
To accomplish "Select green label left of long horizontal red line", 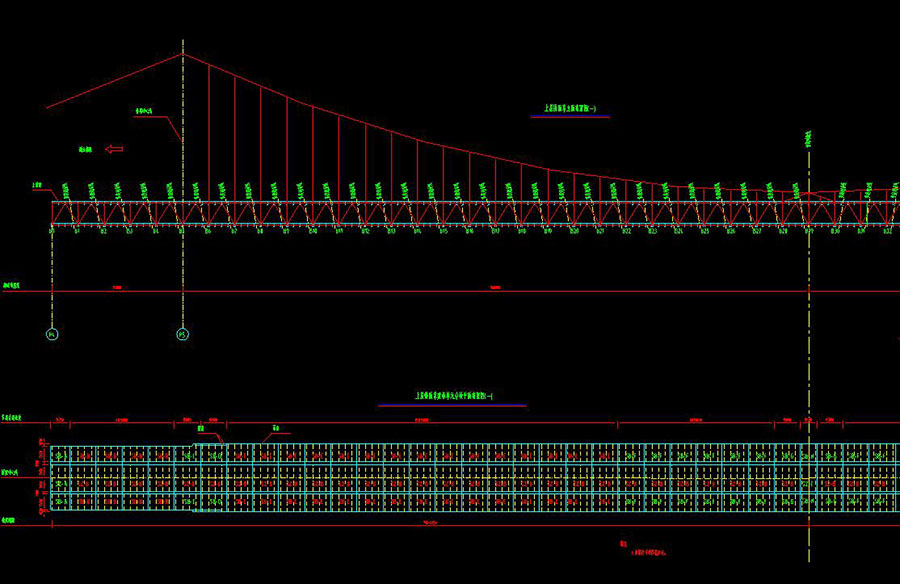I will click(12, 286).
